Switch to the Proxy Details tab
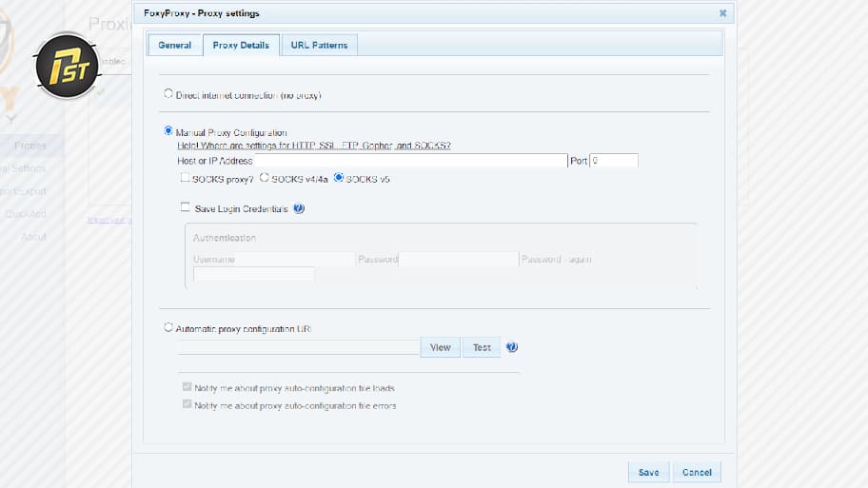Image resolution: width=868 pixels, height=488 pixels. pyautogui.click(x=241, y=45)
